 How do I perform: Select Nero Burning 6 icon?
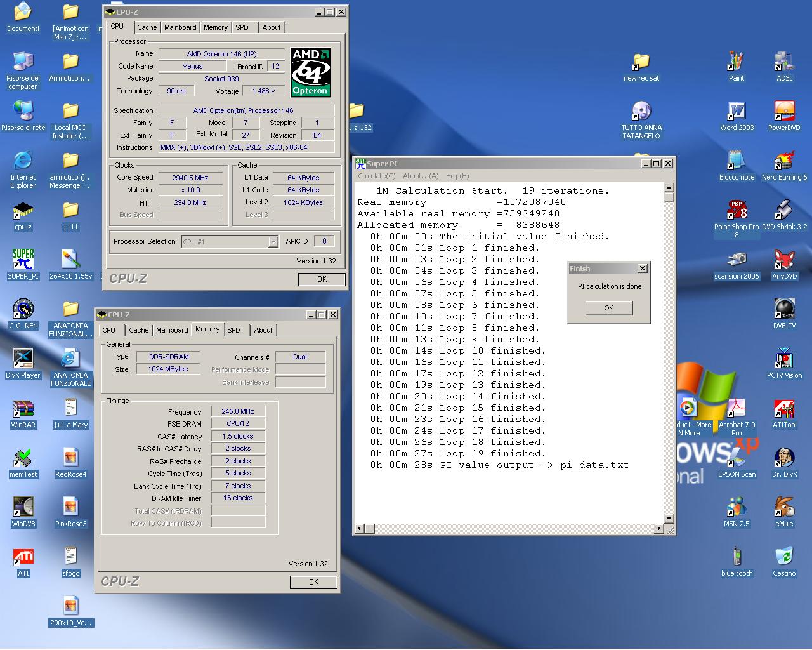tap(784, 166)
